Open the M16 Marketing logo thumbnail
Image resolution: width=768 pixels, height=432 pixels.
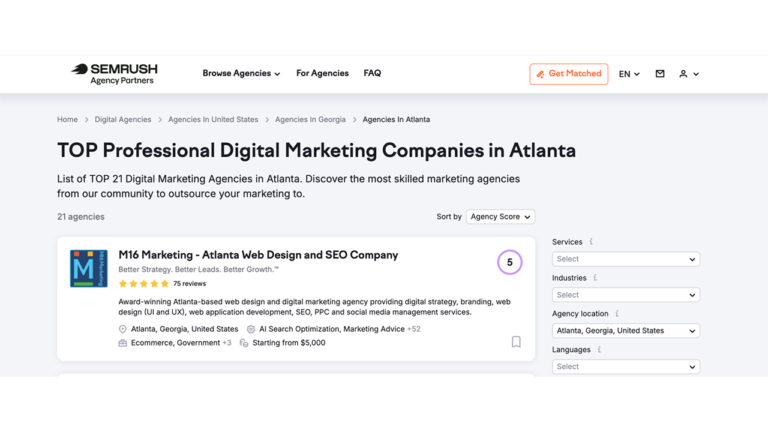pos(89,268)
